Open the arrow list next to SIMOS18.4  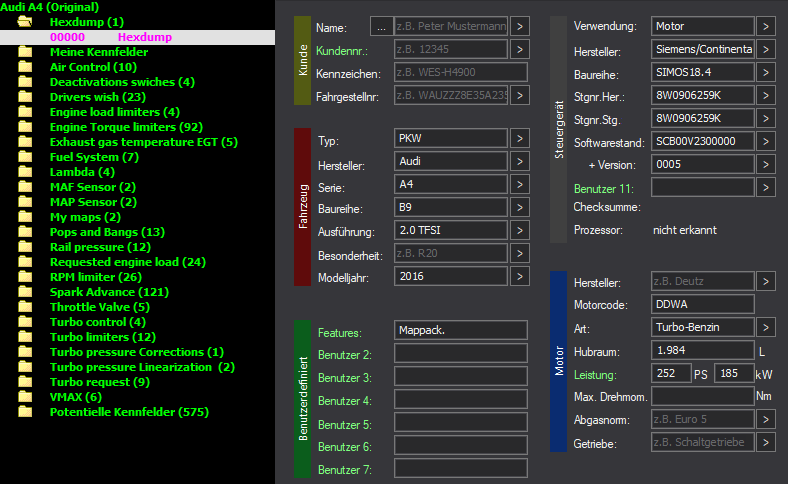(x=765, y=72)
